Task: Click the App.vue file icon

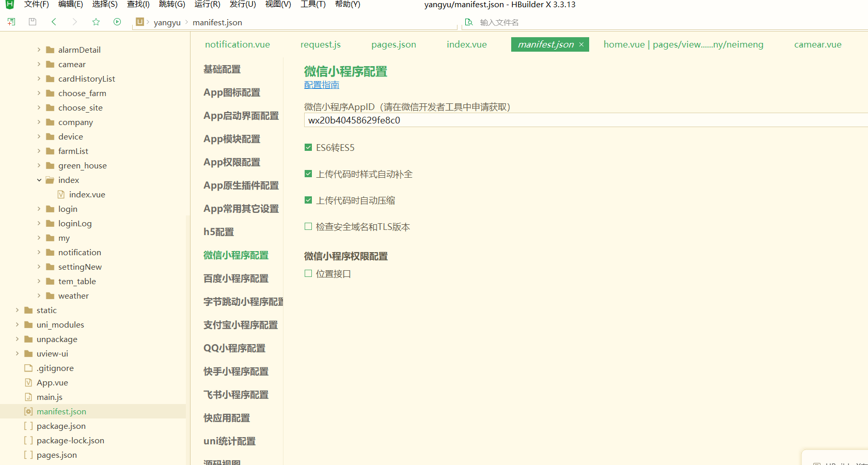Action: 28,382
